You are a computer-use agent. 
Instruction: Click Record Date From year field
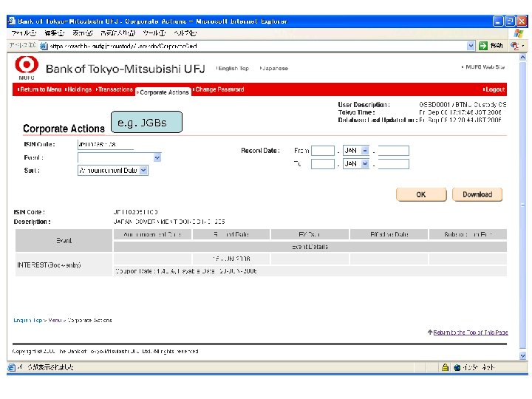[394, 151]
